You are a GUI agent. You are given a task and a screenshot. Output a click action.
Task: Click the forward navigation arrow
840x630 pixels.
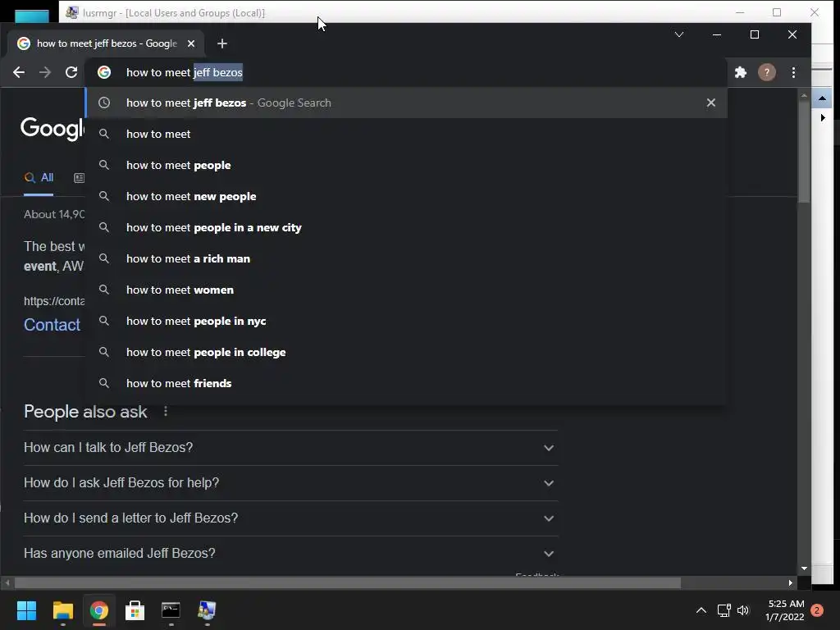coord(45,72)
